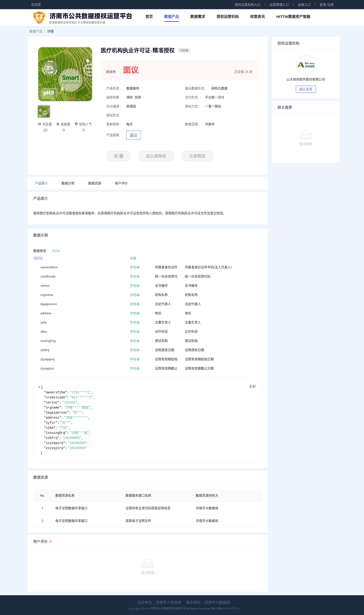Go back via 数据产品 breadcrumb
The width and height of the screenshot is (364, 615).
coord(36,31)
